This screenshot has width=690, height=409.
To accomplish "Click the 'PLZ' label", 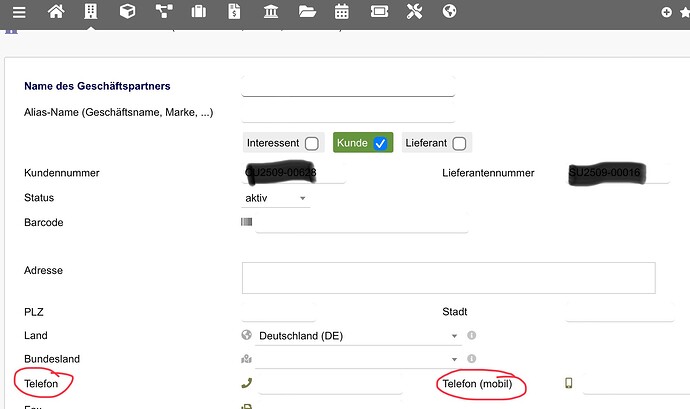I will click(33, 312).
